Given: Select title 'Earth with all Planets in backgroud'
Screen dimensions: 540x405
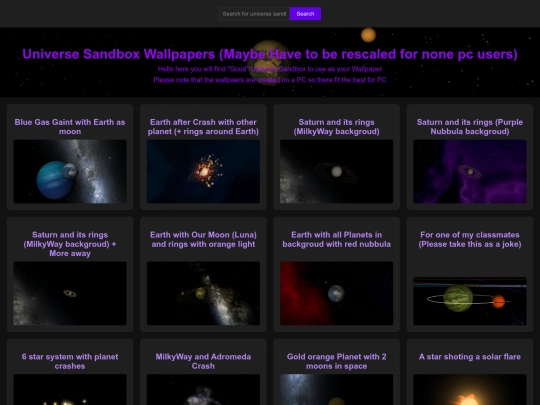Looking at the screenshot, I should 336,239.
